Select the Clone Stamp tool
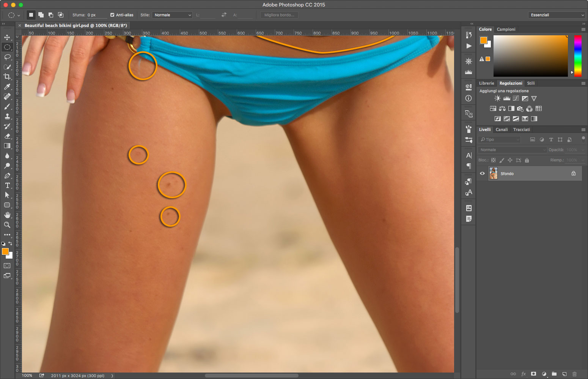The height and width of the screenshot is (379, 588). click(7, 116)
